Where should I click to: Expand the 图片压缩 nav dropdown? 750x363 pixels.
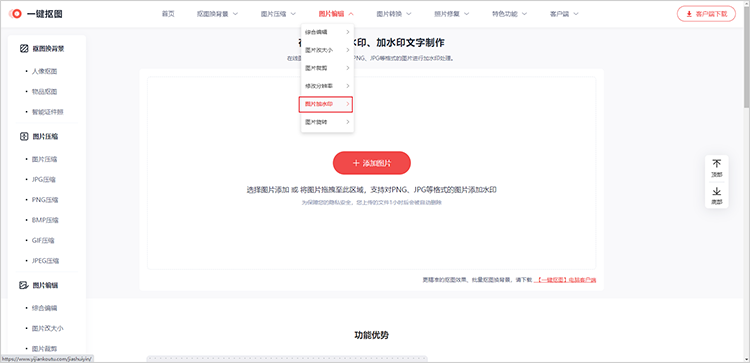[x=278, y=14]
